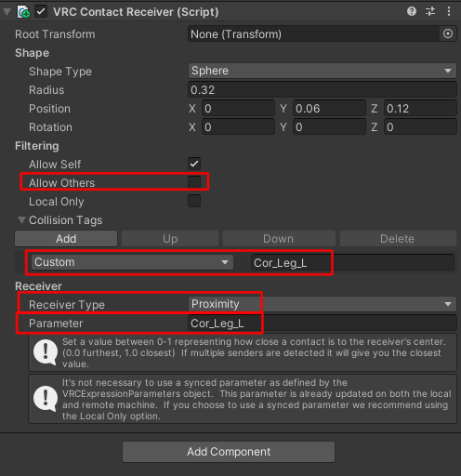This screenshot has width=461, height=476.
Task: Click the Parameter label
Action: [56, 324]
